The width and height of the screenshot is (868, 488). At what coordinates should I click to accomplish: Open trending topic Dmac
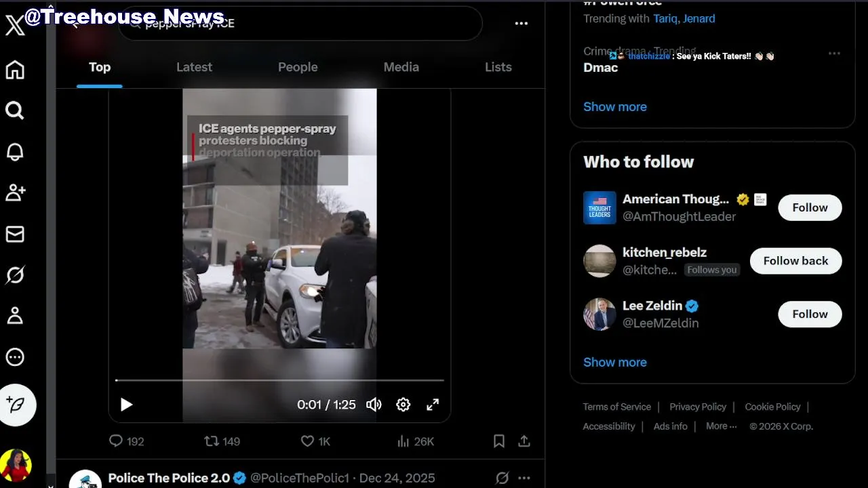(601, 68)
